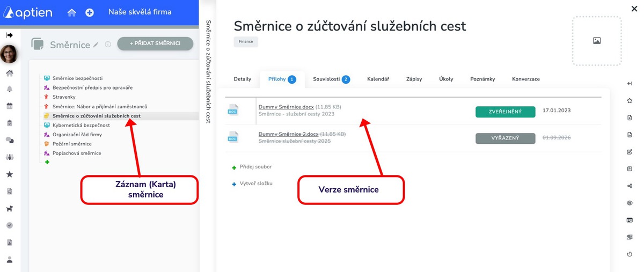Screen dimensions: 644x272
Task: Close the detail panel with the X
Action: pyautogui.click(x=634, y=8)
